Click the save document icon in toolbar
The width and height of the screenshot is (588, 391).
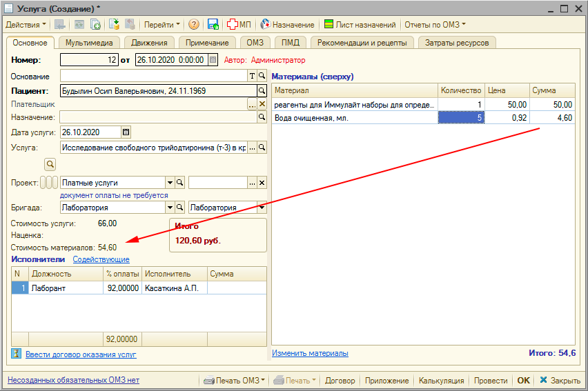[x=213, y=25]
